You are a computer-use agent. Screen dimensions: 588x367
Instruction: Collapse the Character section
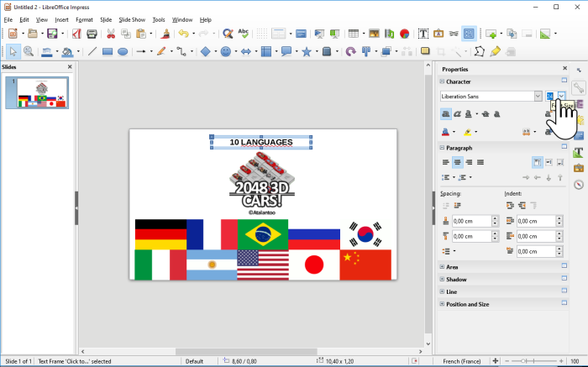442,81
